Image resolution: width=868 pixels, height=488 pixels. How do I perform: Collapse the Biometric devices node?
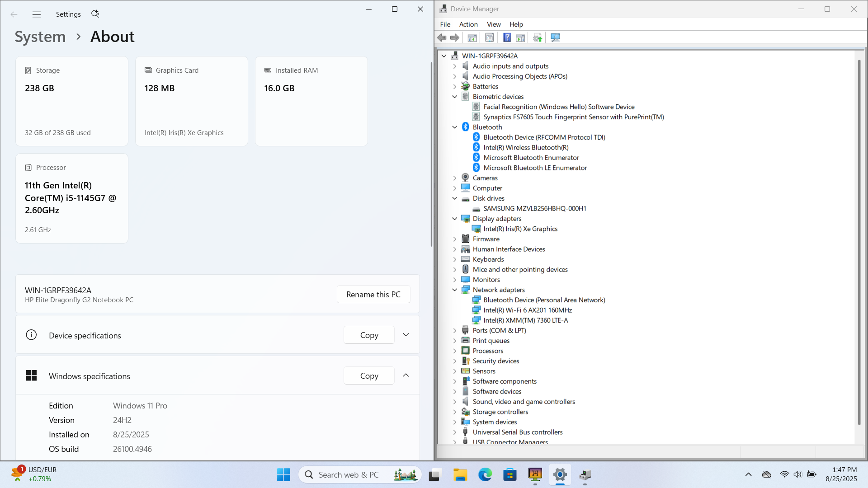[x=455, y=97]
